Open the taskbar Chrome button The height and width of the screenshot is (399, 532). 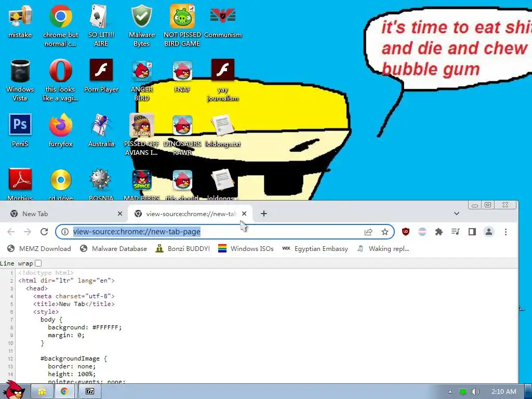point(64,392)
